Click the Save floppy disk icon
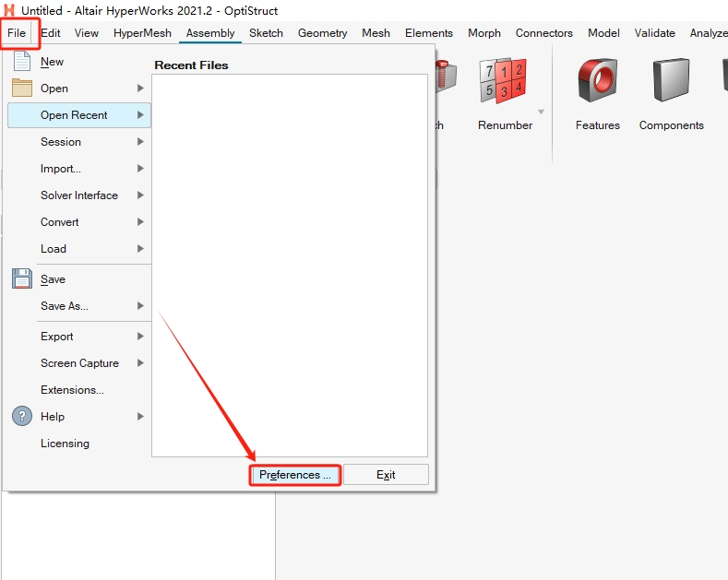The image size is (728, 580). [22, 278]
